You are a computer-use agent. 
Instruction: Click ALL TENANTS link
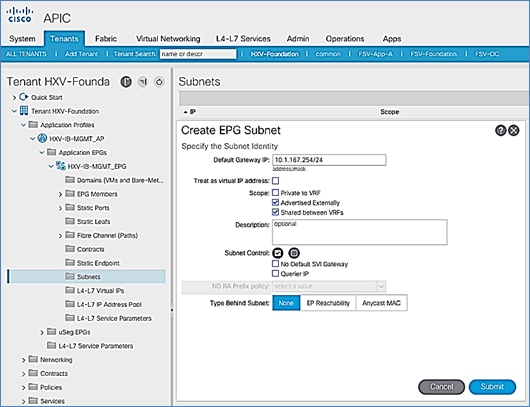click(x=26, y=54)
